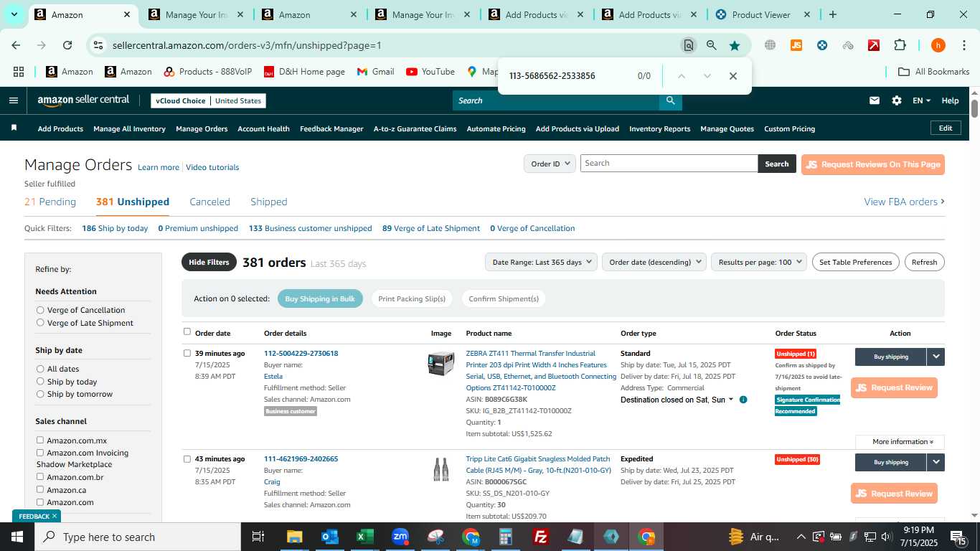Click the Set Table Preferences button

point(856,262)
